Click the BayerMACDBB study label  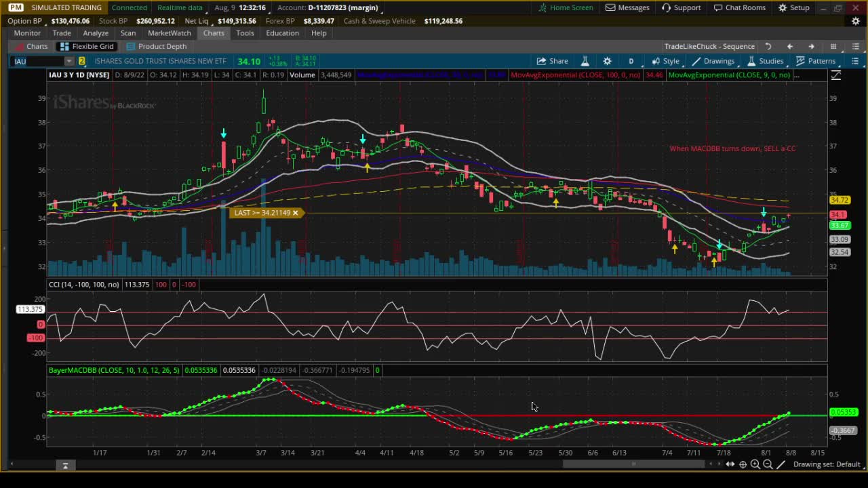click(114, 370)
